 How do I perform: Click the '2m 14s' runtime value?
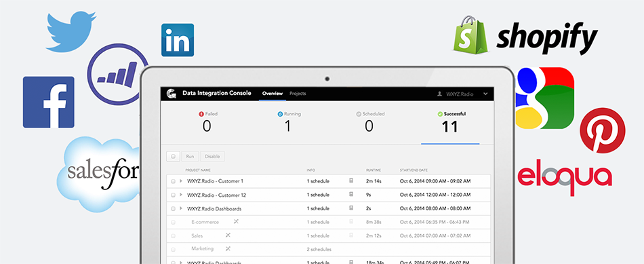[374, 181]
